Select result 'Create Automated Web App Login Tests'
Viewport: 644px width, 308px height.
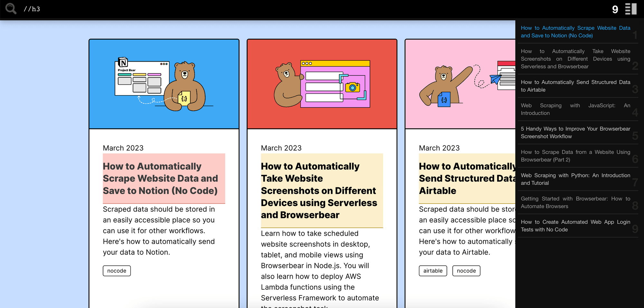point(575,225)
